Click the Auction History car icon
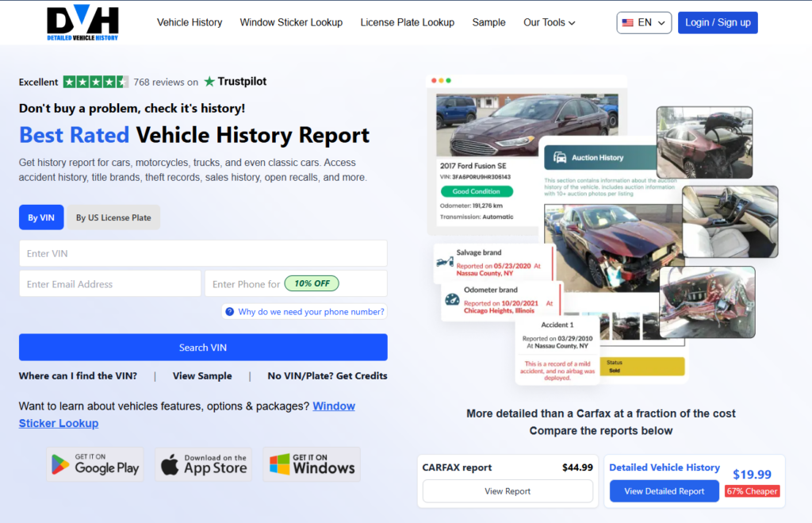The image size is (812, 523). 560,158
